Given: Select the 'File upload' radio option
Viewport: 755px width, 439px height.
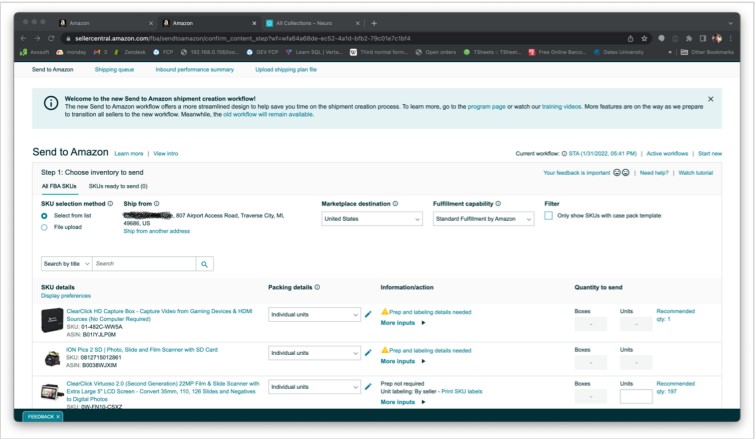Looking at the screenshot, I should [x=44, y=227].
